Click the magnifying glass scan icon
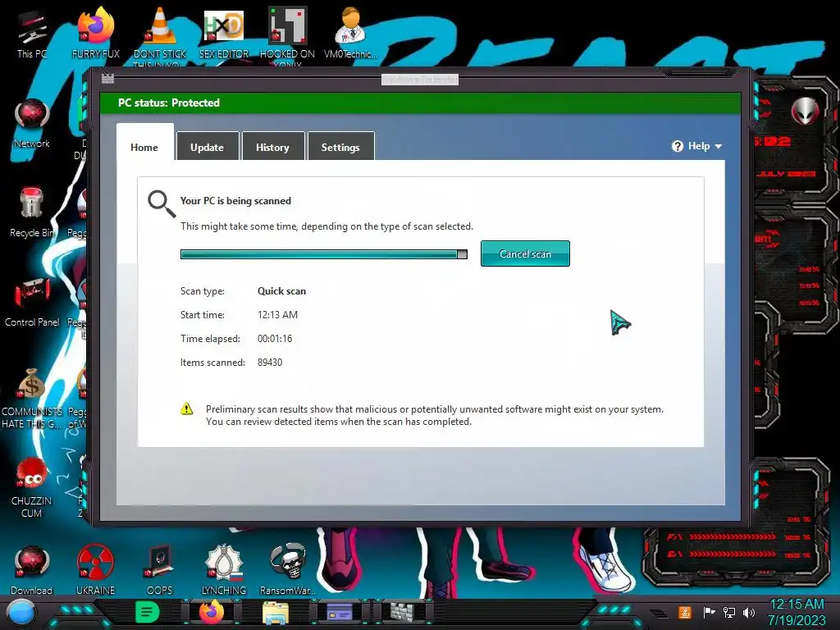This screenshot has height=630, width=840. pyautogui.click(x=162, y=204)
